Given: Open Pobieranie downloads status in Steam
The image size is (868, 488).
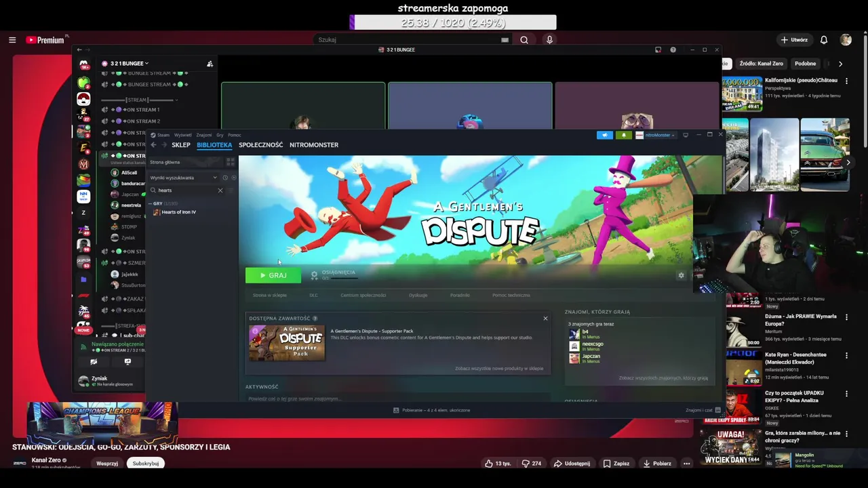Looking at the screenshot, I should (432, 410).
